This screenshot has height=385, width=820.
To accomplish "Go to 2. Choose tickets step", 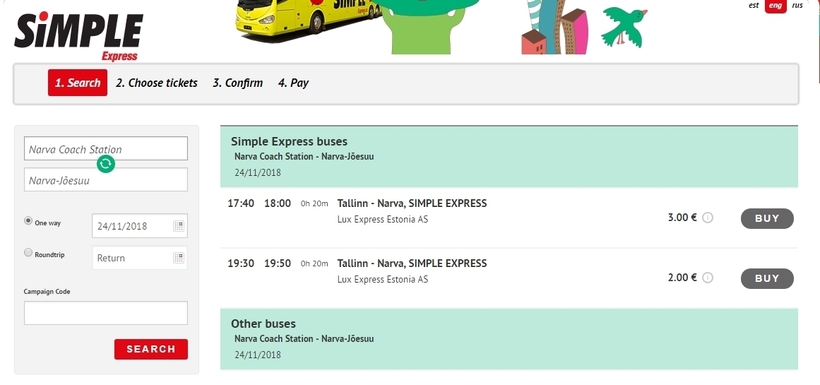I will click(156, 83).
